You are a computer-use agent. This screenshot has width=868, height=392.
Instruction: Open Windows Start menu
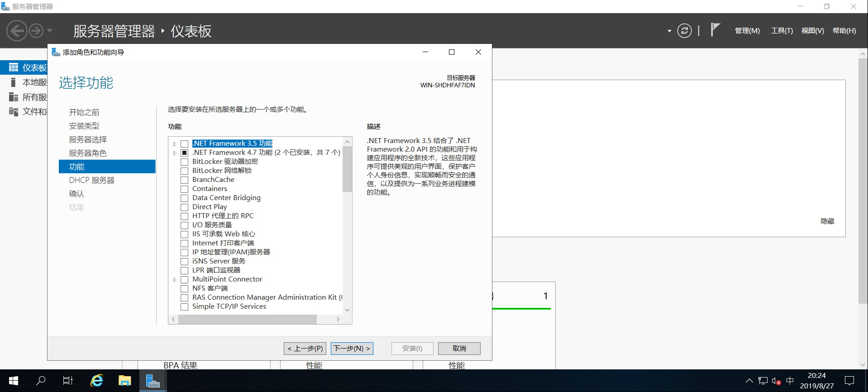[x=14, y=381]
